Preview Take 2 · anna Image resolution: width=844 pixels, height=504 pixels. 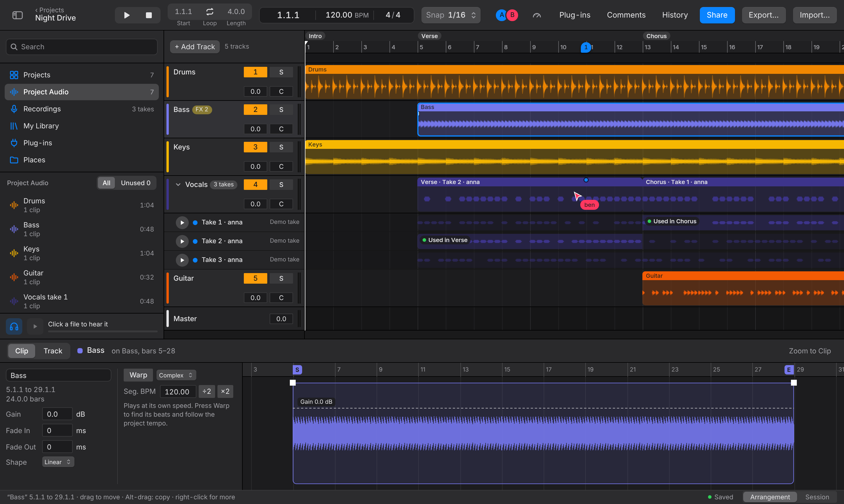pos(182,241)
